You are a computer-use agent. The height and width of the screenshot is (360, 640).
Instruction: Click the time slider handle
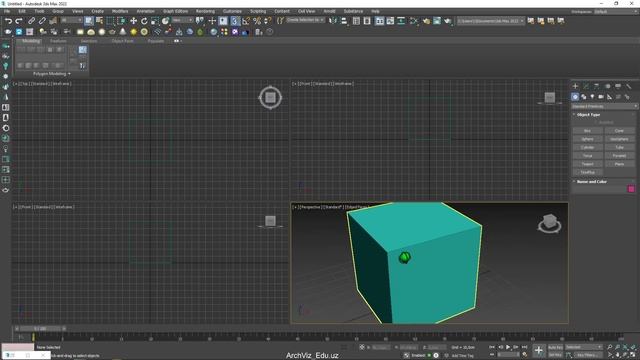pos(40,329)
